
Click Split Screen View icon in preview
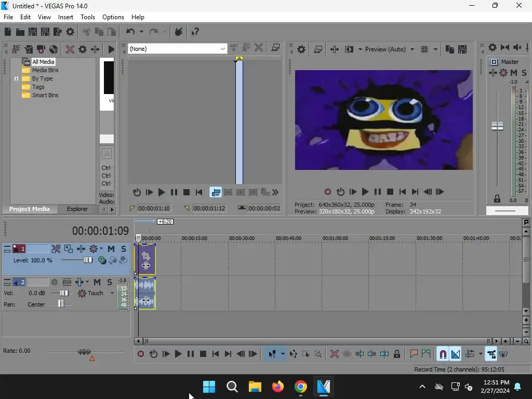(349, 49)
